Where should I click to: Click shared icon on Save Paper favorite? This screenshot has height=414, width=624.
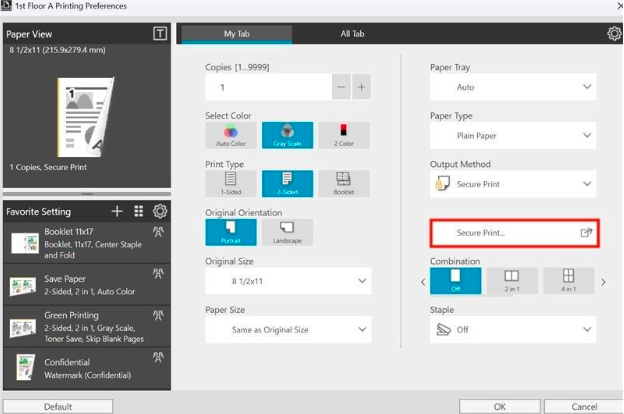(x=158, y=273)
